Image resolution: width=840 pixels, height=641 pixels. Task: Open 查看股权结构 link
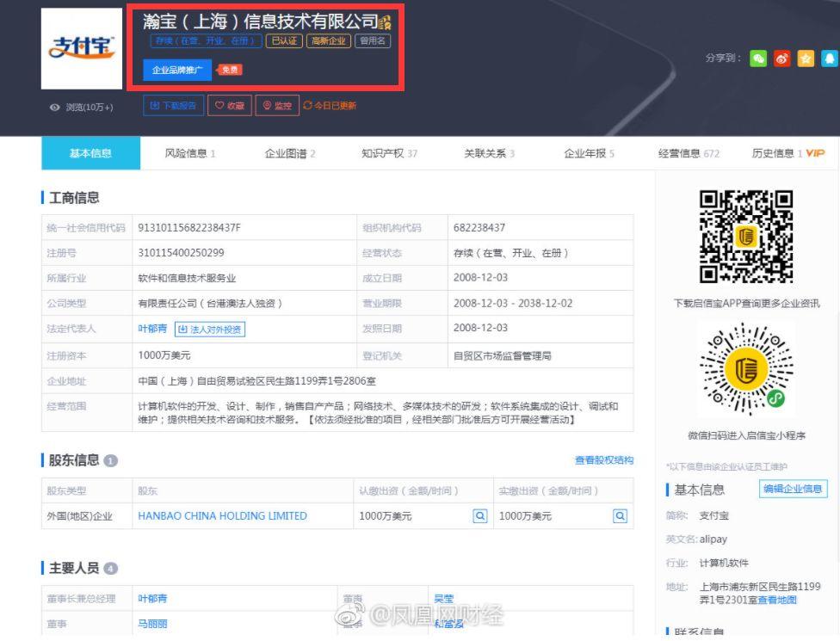coord(604,460)
